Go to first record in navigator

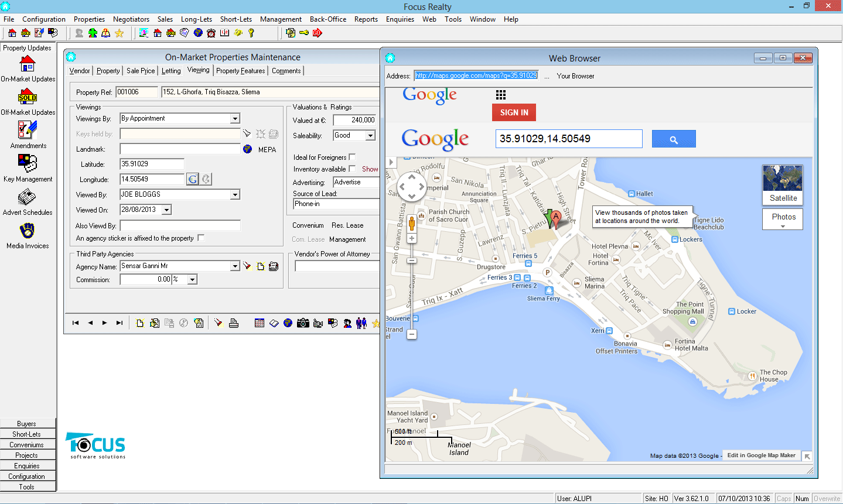tap(76, 323)
